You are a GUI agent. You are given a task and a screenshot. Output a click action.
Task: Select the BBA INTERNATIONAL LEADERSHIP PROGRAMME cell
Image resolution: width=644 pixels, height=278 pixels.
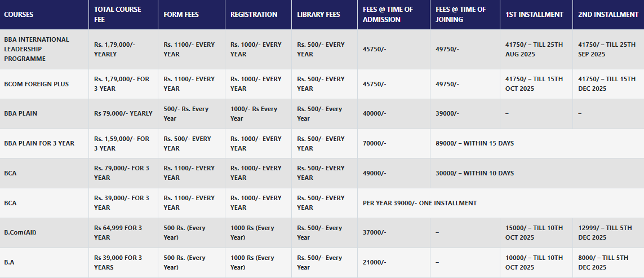point(44,50)
